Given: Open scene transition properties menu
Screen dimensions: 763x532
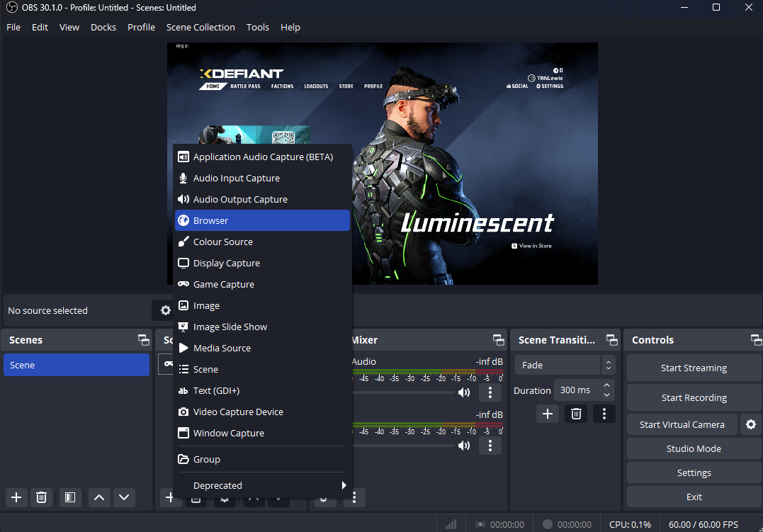Looking at the screenshot, I should pyautogui.click(x=604, y=414).
